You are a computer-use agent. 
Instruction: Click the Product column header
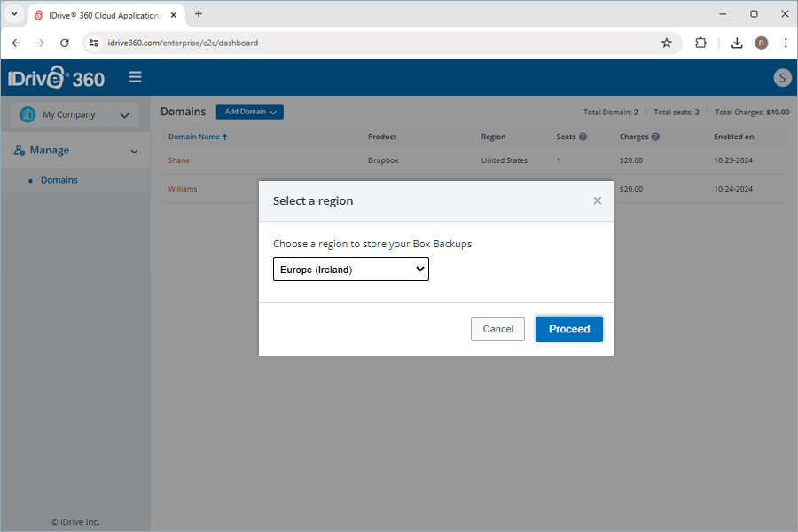382,137
